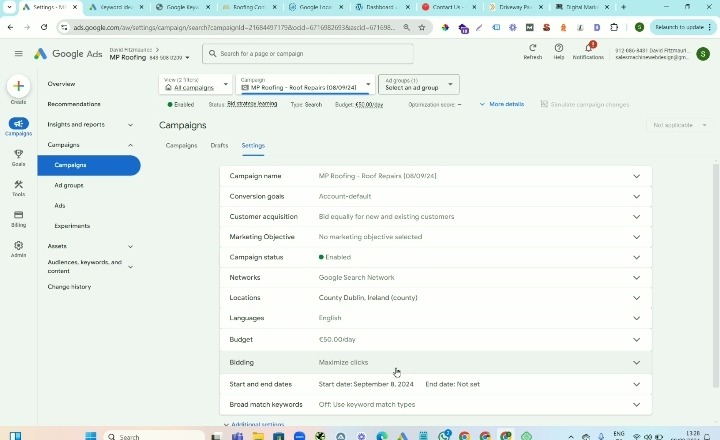Expand the Budget settings row
720x440 pixels.
click(636, 339)
